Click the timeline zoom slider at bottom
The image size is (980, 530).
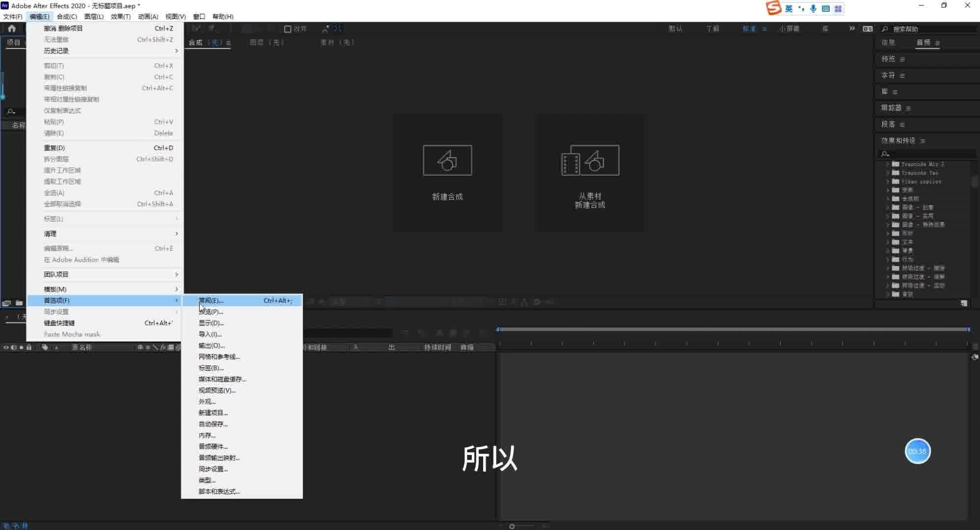(512, 526)
